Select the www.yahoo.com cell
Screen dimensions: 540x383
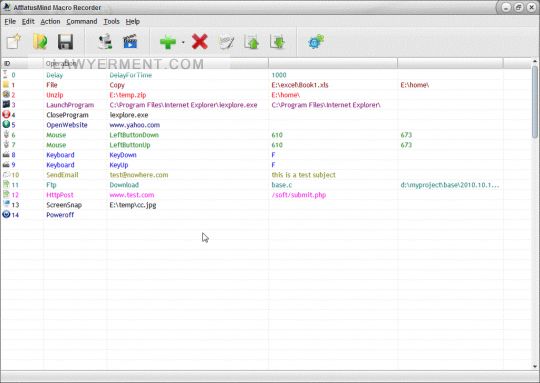pos(134,125)
